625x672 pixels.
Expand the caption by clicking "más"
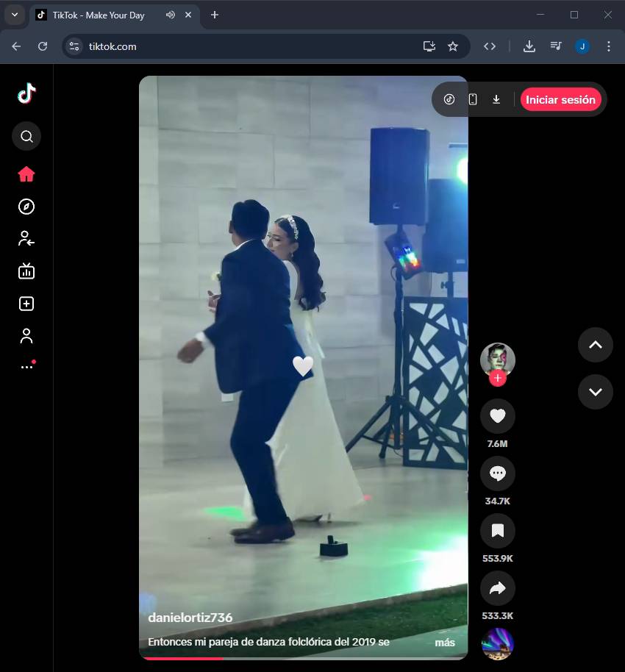pyautogui.click(x=444, y=643)
